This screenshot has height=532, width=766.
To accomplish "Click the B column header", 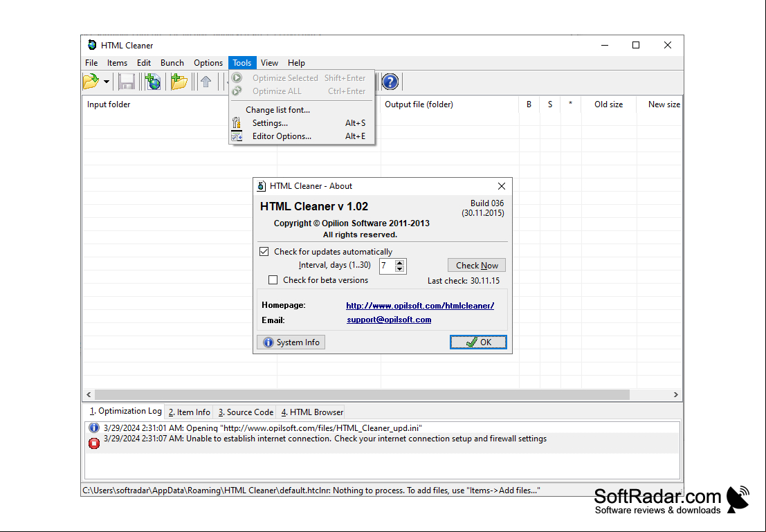I will point(529,104).
